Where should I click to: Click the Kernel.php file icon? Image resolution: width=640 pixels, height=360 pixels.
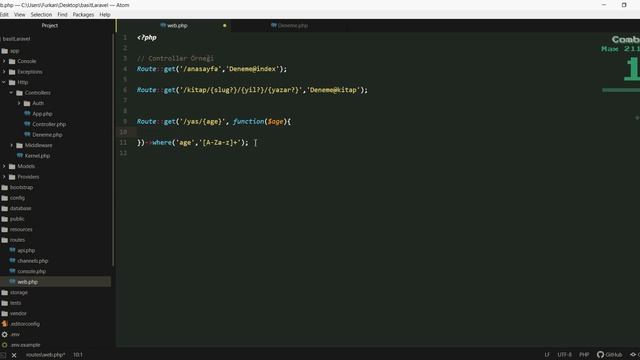[20, 156]
